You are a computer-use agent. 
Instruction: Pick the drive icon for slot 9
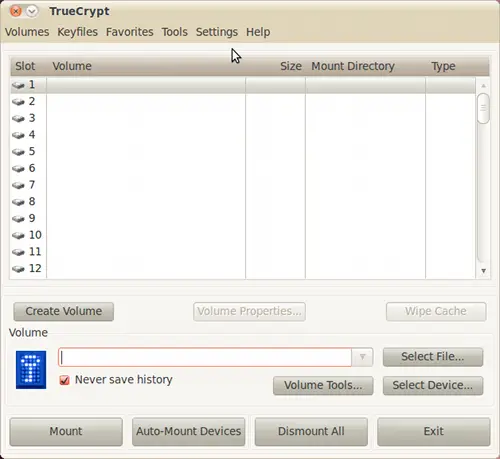pyautogui.click(x=18, y=219)
